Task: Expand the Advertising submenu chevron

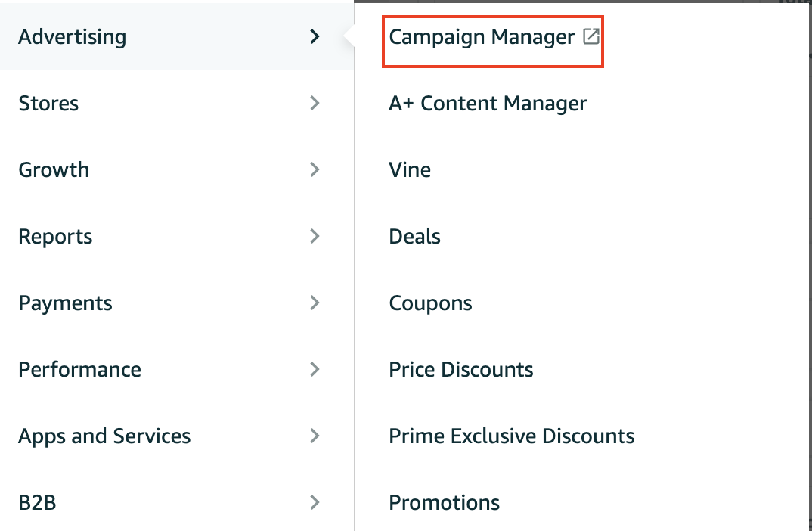Action: coord(315,36)
